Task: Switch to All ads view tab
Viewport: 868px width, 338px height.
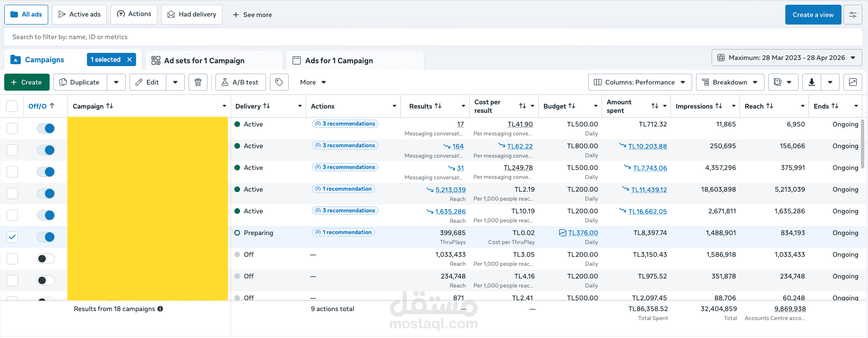Action: tap(26, 15)
